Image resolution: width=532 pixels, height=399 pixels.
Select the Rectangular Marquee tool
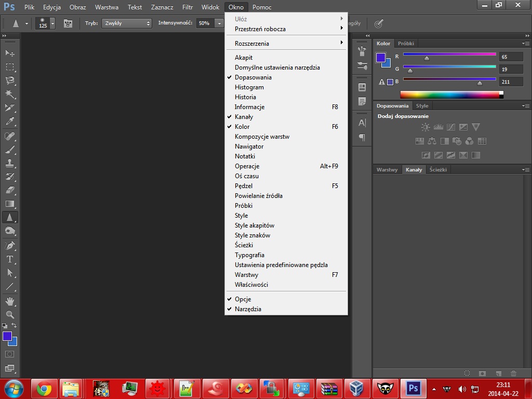click(10, 67)
